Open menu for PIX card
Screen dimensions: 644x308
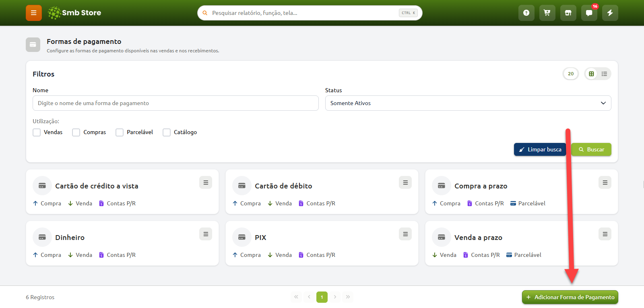(405, 234)
